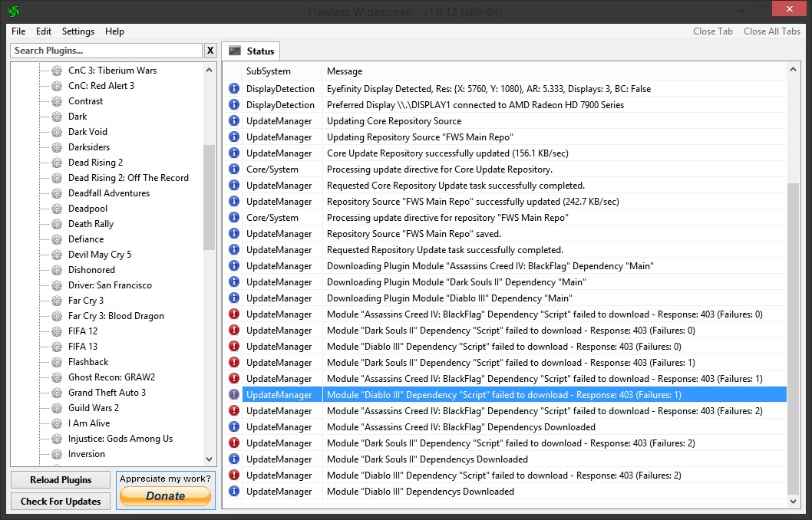Click the SubSystem column header

[282, 71]
